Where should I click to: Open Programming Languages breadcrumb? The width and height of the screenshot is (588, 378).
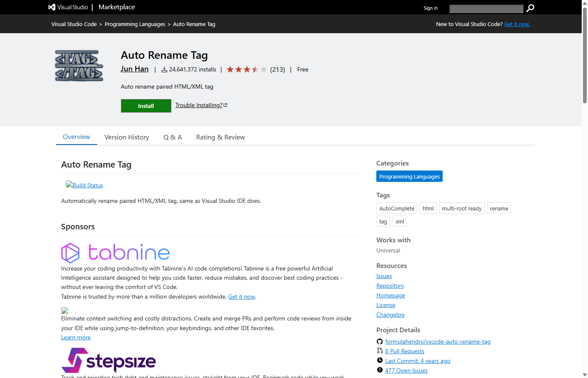(x=135, y=24)
